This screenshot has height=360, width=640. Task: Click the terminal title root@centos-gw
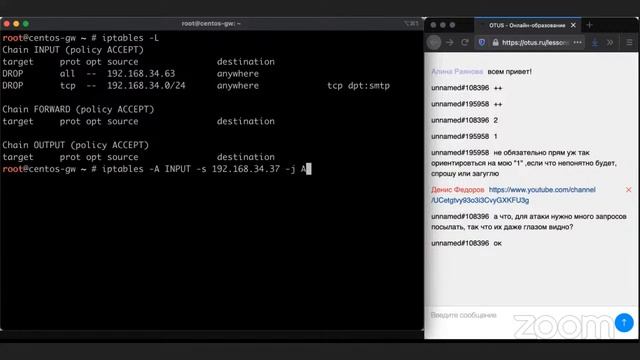click(211, 24)
